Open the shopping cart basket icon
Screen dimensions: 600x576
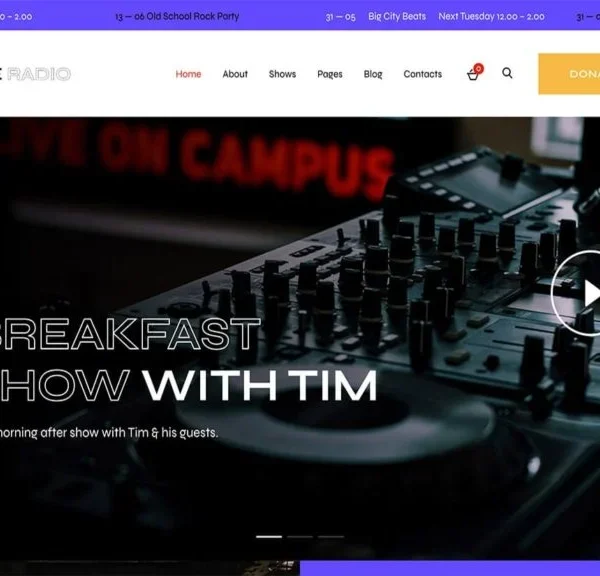[x=473, y=75]
